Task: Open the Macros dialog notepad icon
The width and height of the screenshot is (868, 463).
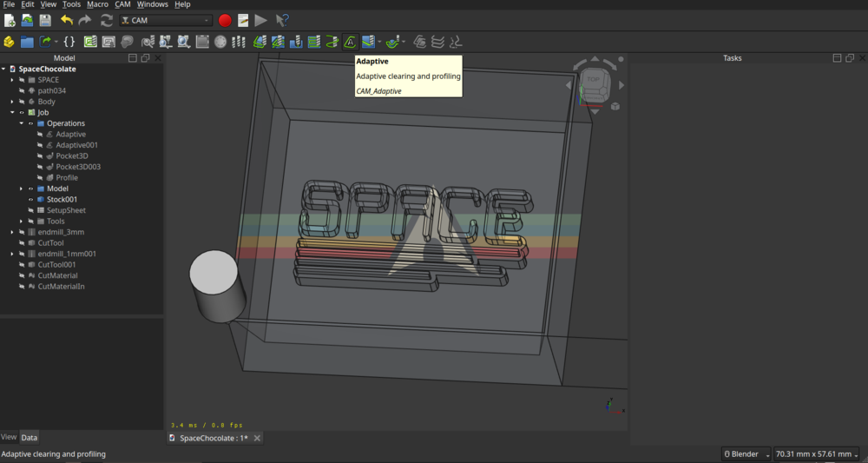Action: tap(242, 21)
